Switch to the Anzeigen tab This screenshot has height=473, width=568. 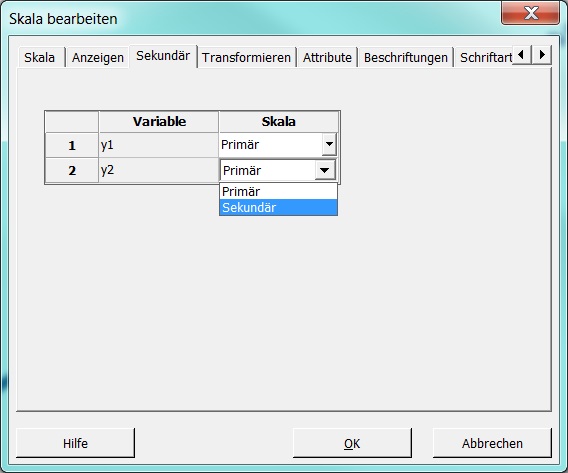[x=98, y=57]
